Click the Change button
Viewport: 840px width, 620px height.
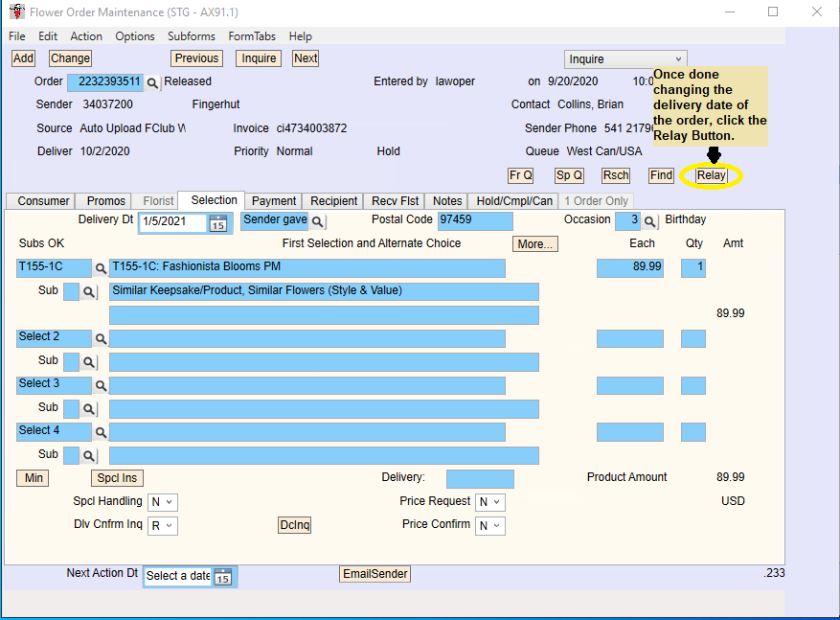pos(70,58)
